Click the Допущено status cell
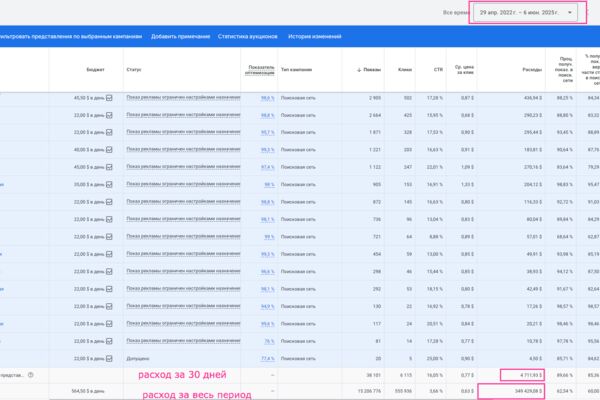This screenshot has height=400, width=600. 138,359
